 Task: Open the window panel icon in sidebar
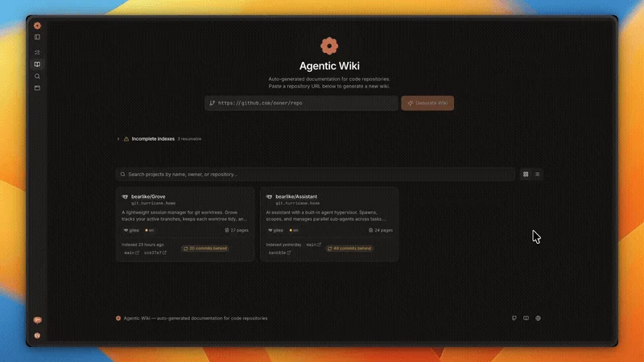coord(37,88)
